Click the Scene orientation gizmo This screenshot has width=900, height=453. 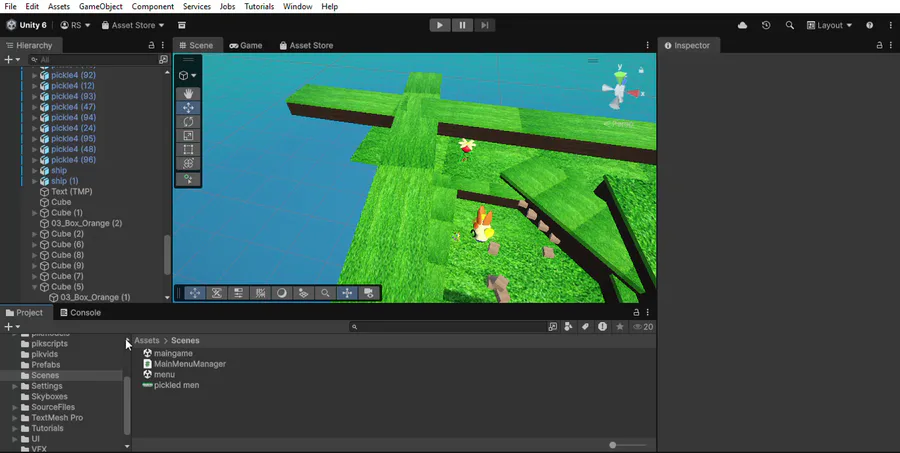[622, 89]
